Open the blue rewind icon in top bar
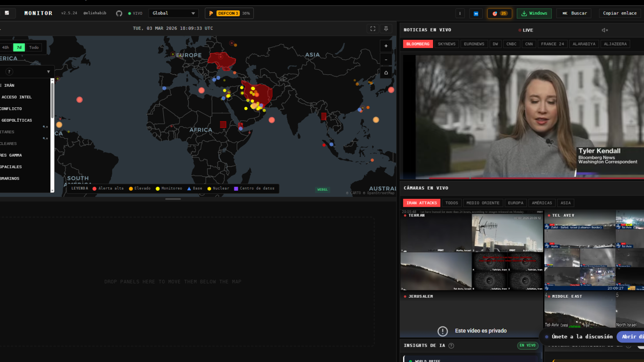The height and width of the screenshot is (362, 644). [x=476, y=13]
